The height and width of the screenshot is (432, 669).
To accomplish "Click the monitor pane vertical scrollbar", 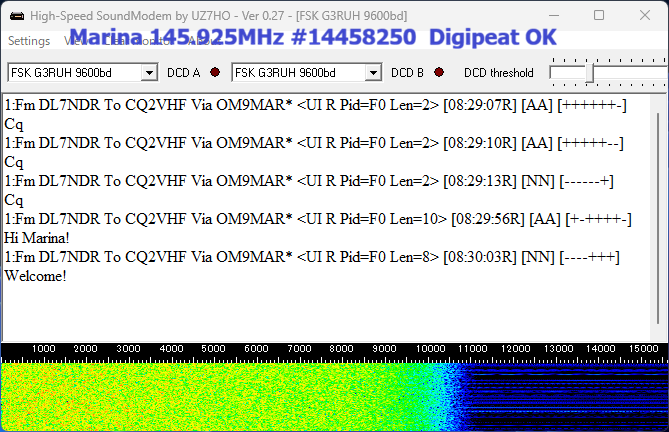I will pos(657,217).
